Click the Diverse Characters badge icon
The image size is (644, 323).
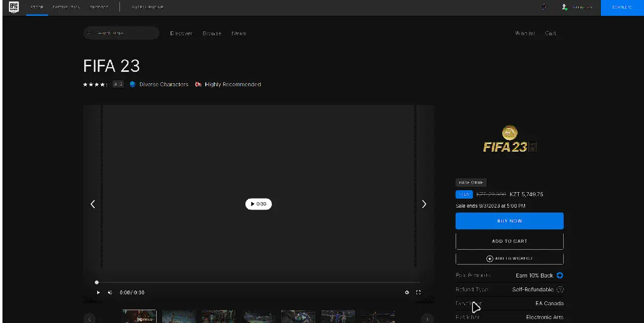132,85
